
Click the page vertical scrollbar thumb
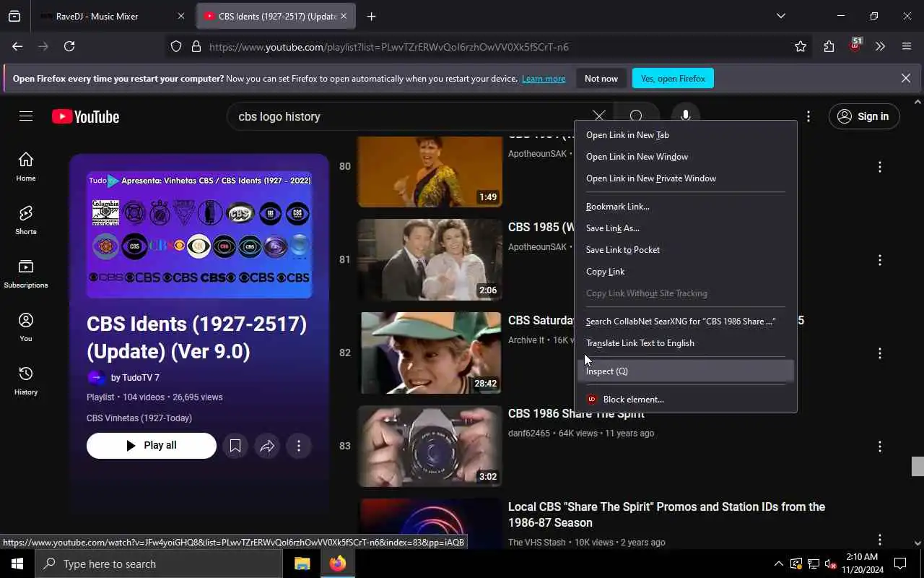tap(918, 466)
